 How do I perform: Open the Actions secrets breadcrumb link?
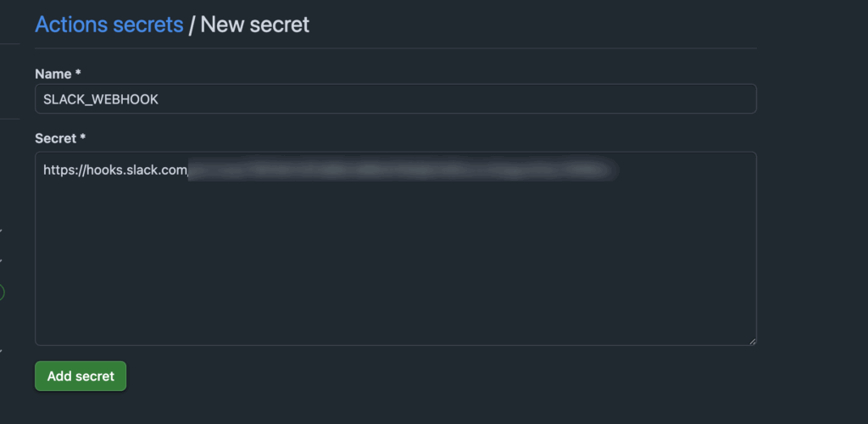coord(108,25)
